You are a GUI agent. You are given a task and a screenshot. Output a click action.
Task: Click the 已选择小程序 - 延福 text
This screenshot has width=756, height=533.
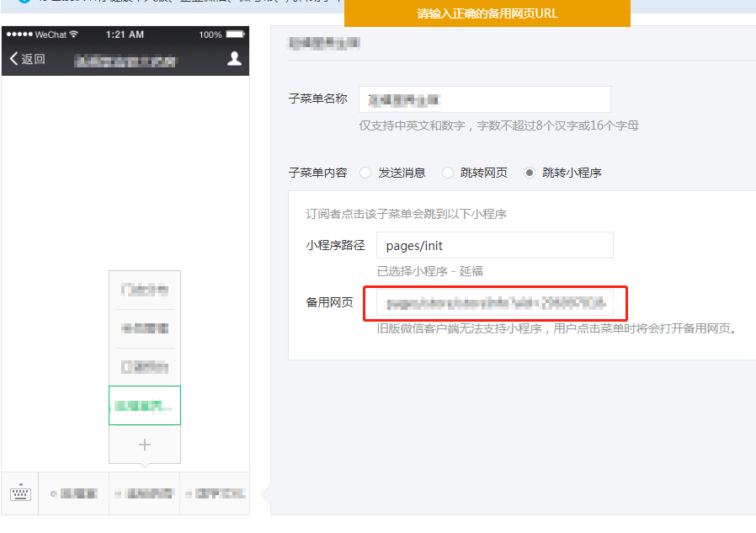(430, 271)
